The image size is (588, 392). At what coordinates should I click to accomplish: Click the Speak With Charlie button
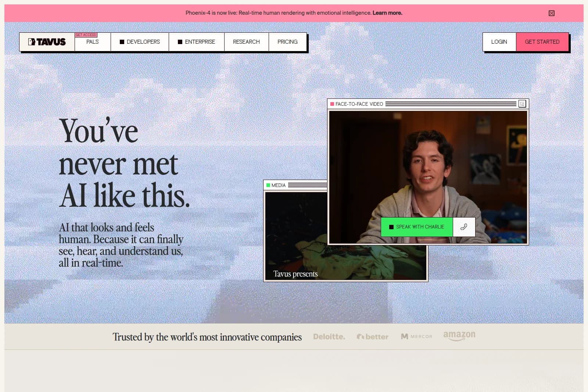pos(417,227)
